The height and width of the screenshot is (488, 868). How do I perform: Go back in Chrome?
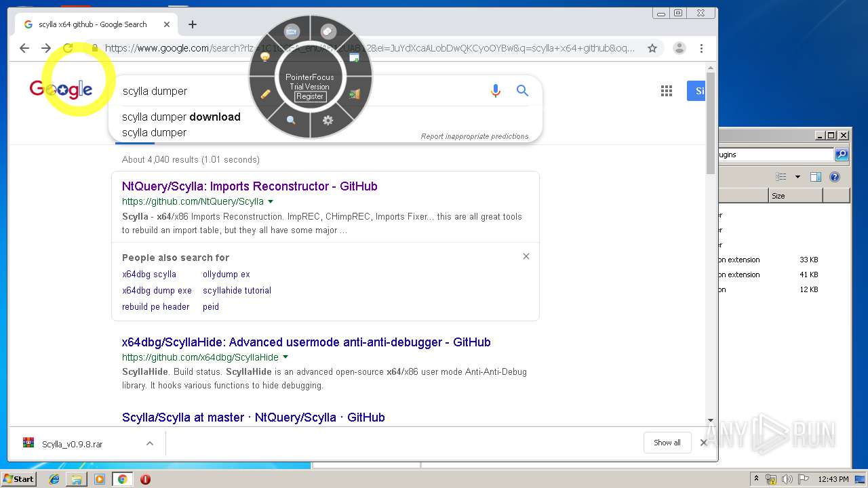24,48
